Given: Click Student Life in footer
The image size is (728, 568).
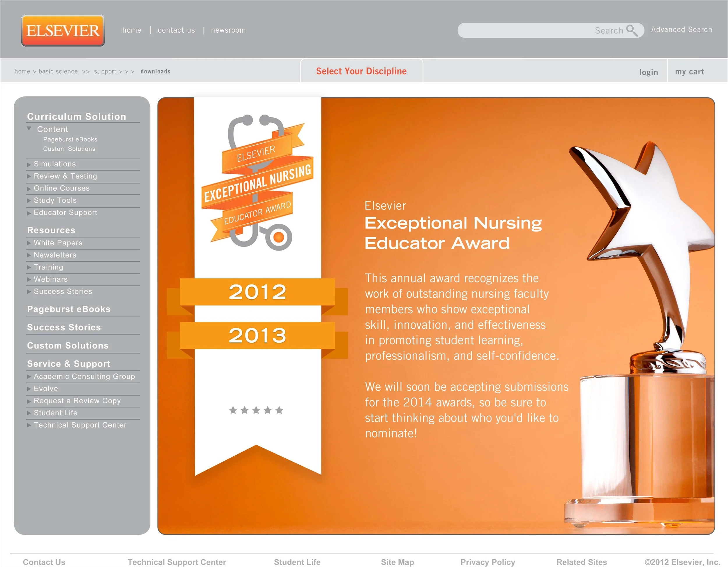Looking at the screenshot, I should pos(297,562).
